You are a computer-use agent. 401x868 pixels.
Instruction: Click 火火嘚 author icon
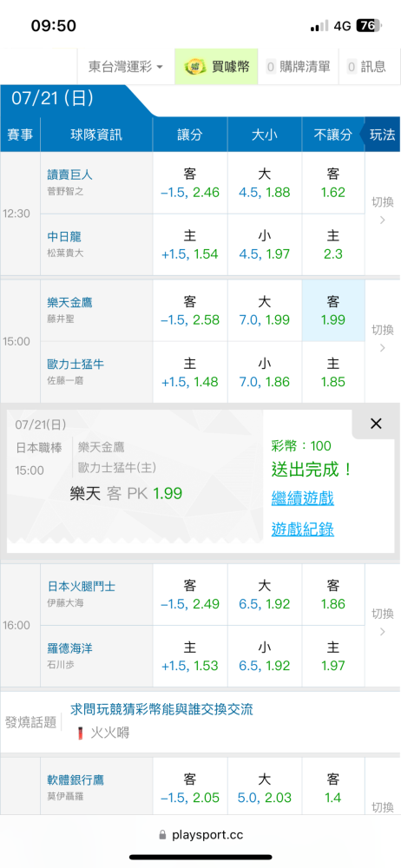point(81,733)
